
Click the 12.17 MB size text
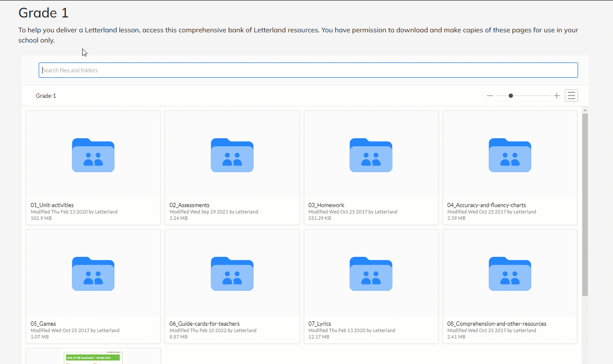319,337
